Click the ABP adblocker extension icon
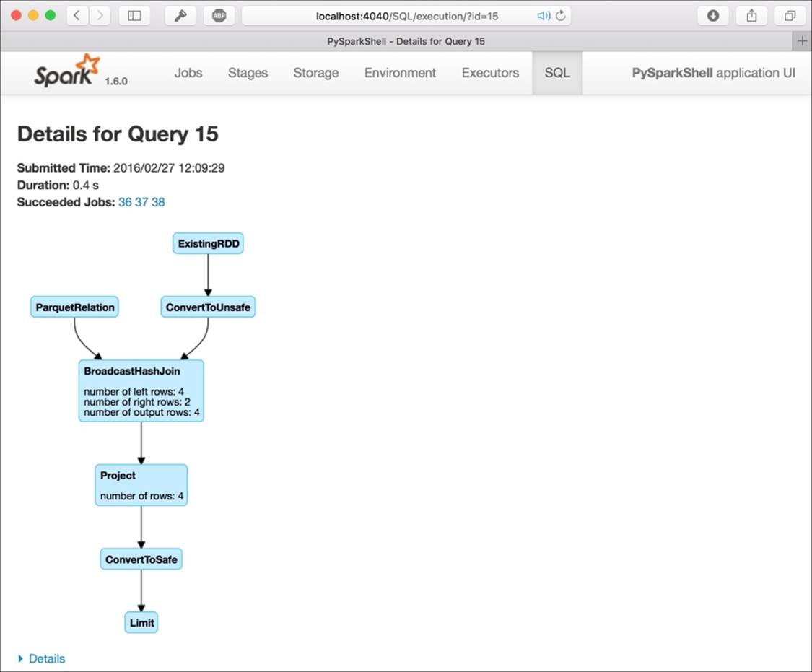The height and width of the screenshot is (672, 812). pos(218,14)
